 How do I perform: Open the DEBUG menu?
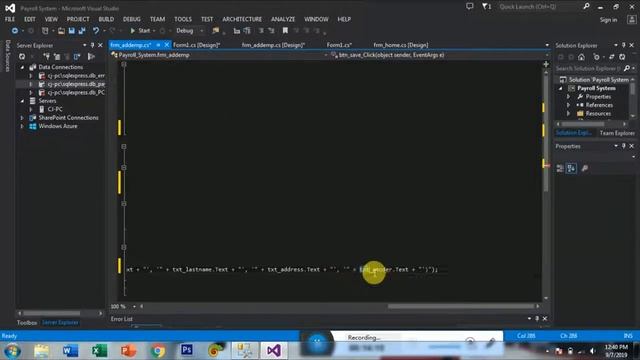pos(131,19)
